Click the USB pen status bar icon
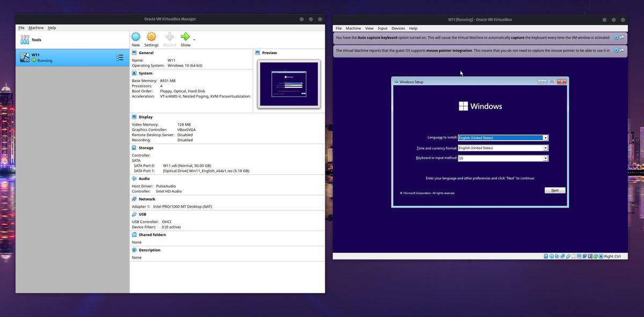 pyautogui.click(x=568, y=256)
